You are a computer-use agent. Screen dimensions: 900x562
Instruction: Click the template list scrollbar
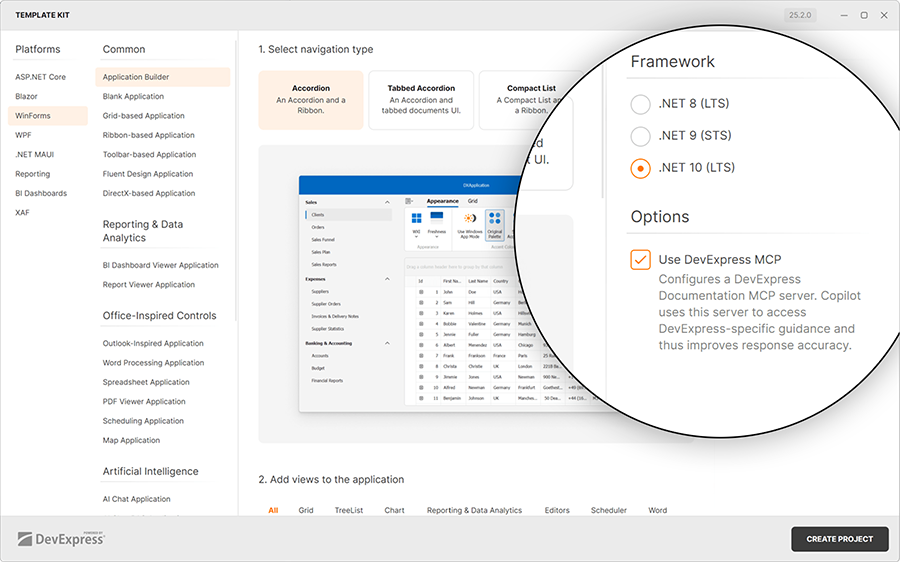pos(236,181)
